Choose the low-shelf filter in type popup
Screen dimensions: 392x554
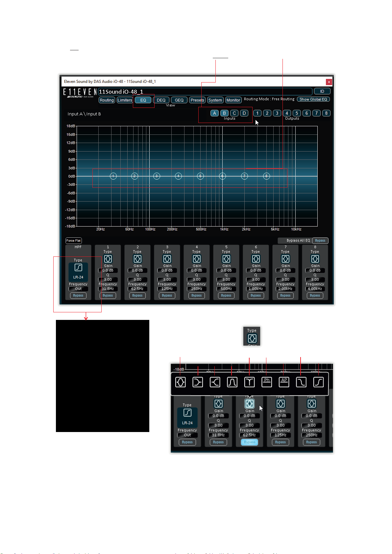tap(198, 382)
